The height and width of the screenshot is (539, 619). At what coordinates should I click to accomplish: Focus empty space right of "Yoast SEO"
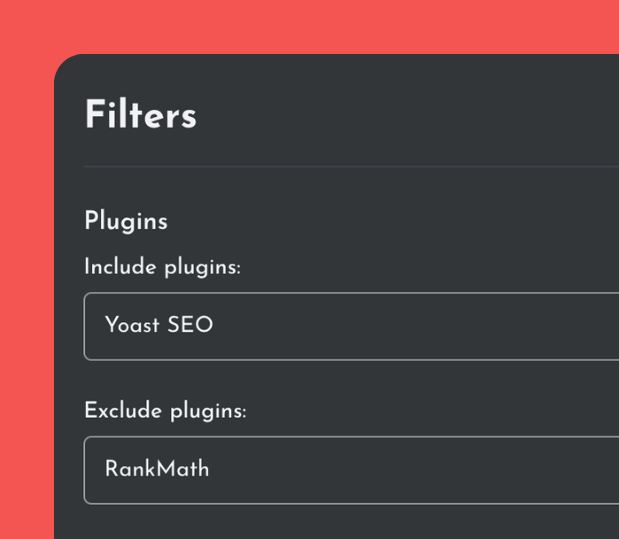pos(420,326)
